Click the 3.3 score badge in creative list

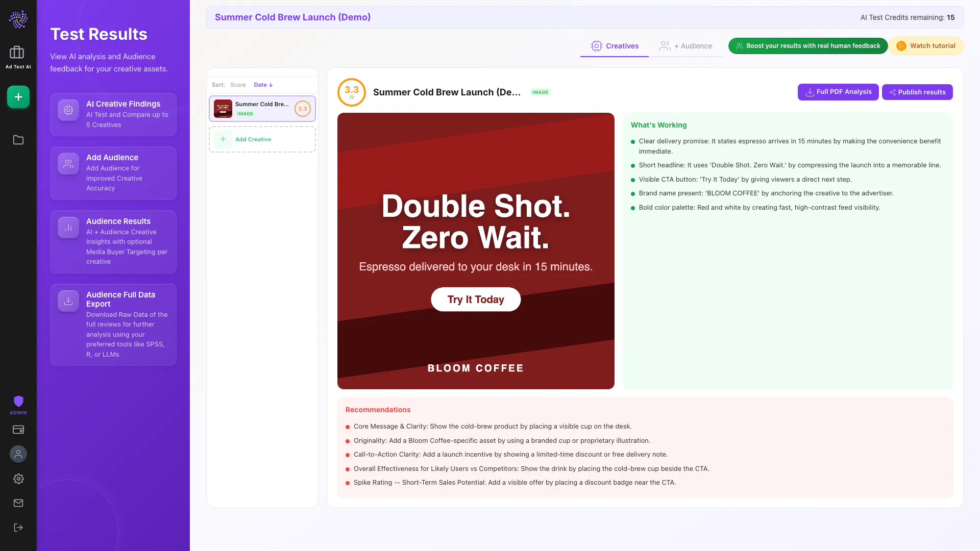[x=303, y=109]
